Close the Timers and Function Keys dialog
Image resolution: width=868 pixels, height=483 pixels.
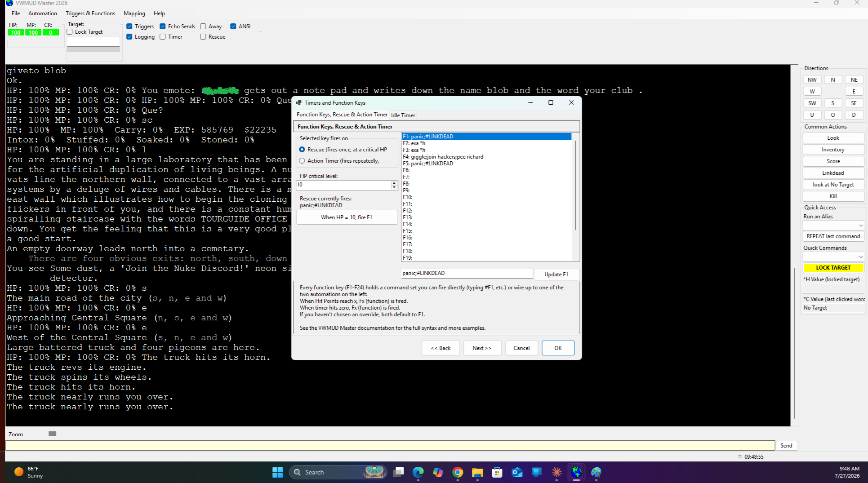[571, 102]
